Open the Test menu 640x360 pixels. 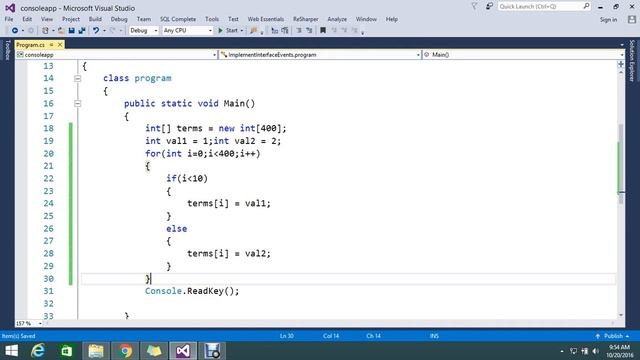233,19
